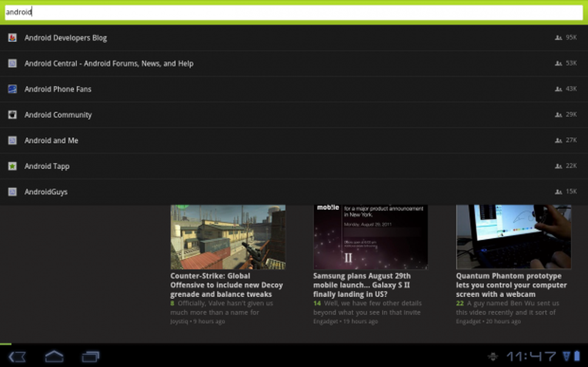Click the 11:47 system clock

[532, 356]
